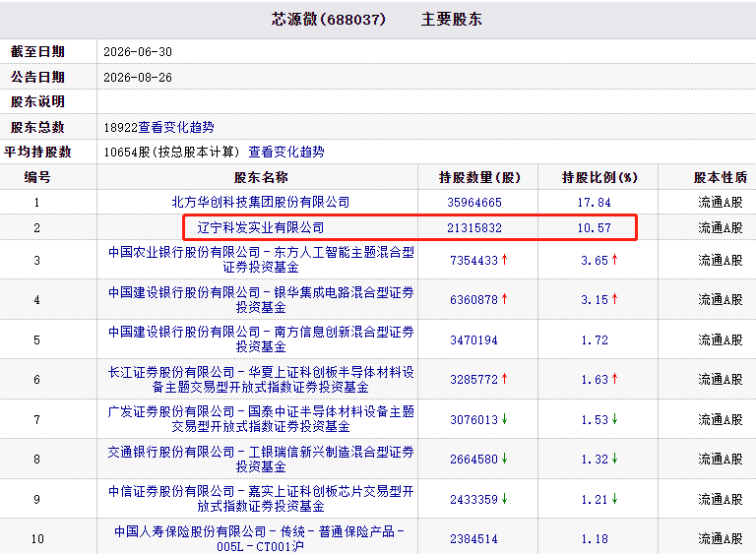Click the red up arrow beside 7354433
The height and width of the screenshot is (554, 756).
pyautogui.click(x=504, y=260)
